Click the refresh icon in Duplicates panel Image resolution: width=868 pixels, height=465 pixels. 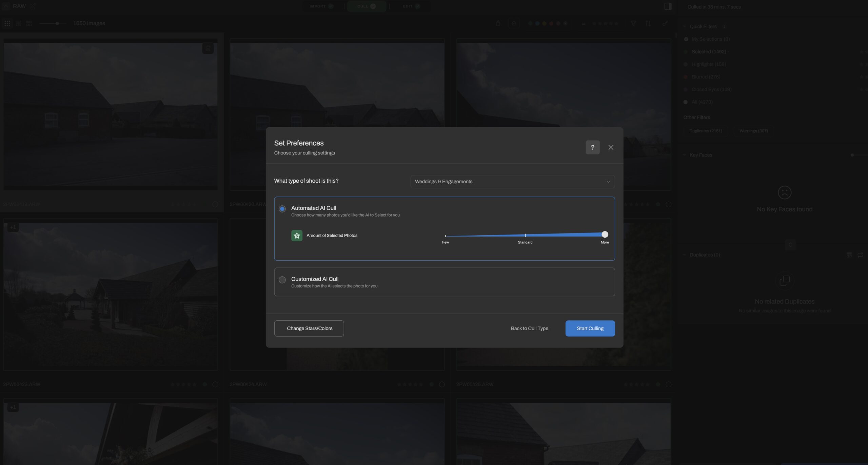tap(860, 255)
